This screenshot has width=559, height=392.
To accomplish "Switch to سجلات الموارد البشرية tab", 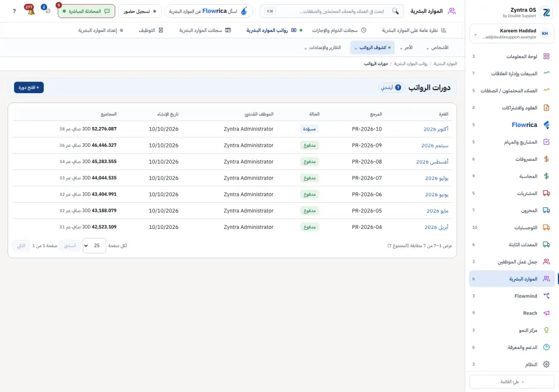I will (205, 30).
